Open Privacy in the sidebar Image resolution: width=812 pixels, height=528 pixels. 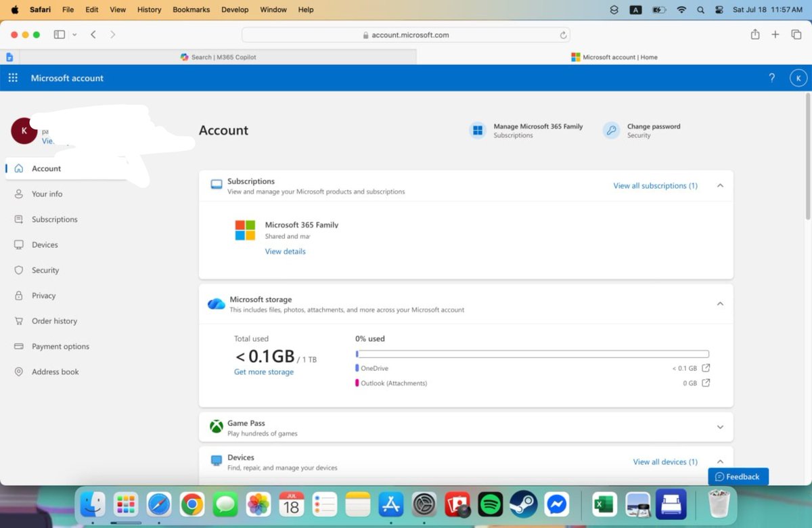[x=43, y=295]
